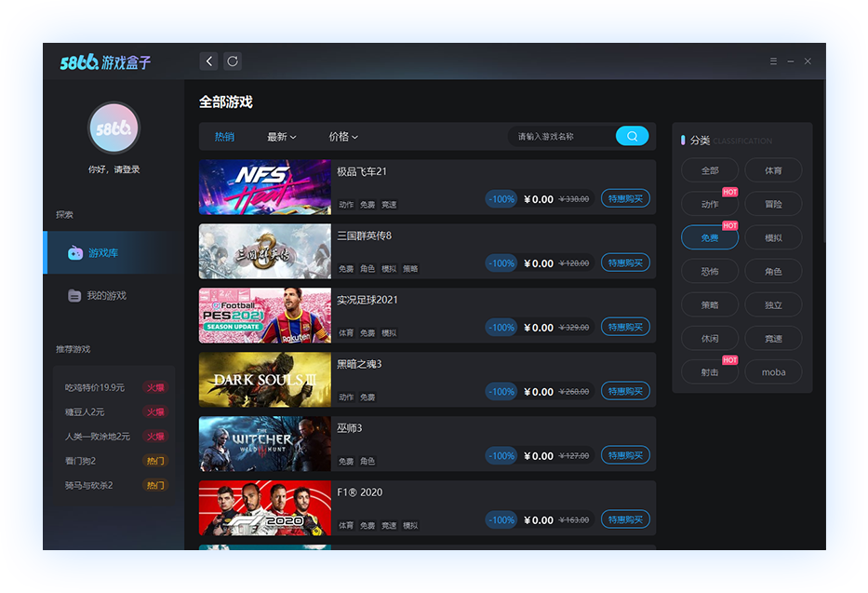Expand the 价格 sort dropdown
Viewport: 868px width, 593px height.
click(342, 137)
